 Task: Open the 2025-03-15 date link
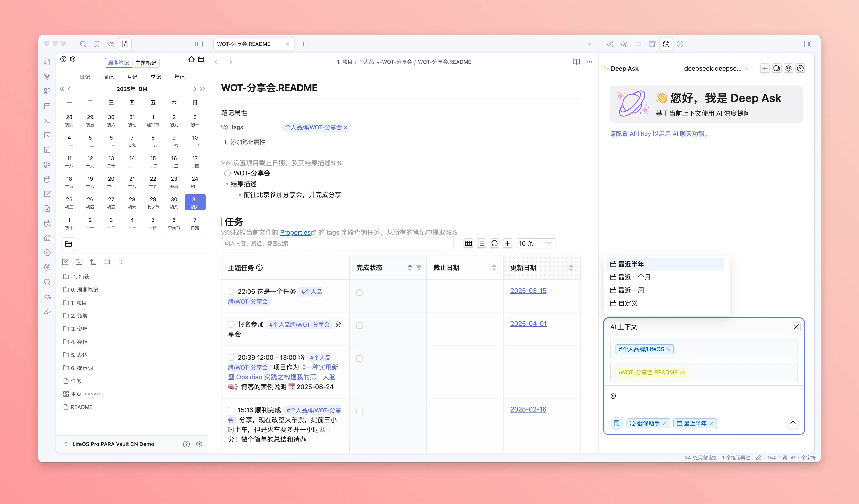528,291
